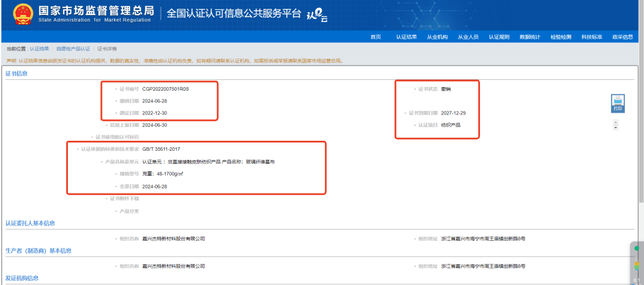Select 科技标准 in the top menu
This screenshot has height=285, width=644.
pos(592,37)
